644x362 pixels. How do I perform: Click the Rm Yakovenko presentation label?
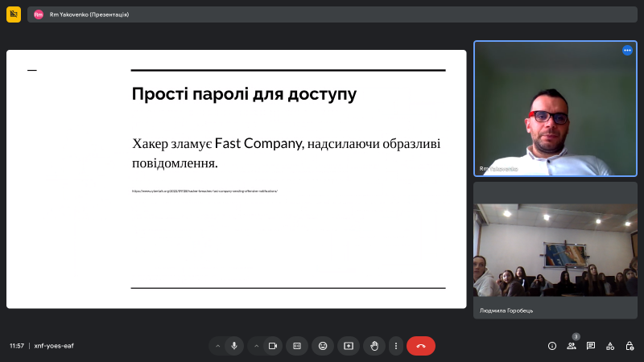point(89,14)
